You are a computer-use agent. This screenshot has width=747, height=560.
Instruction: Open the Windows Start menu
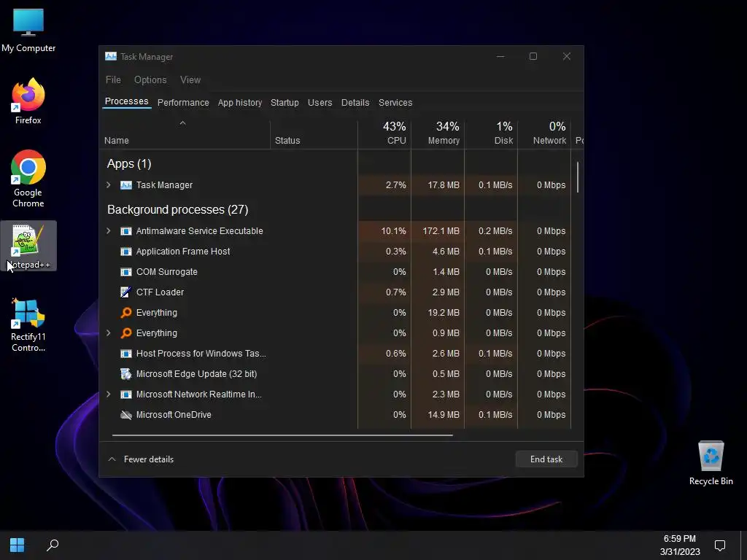coord(18,545)
